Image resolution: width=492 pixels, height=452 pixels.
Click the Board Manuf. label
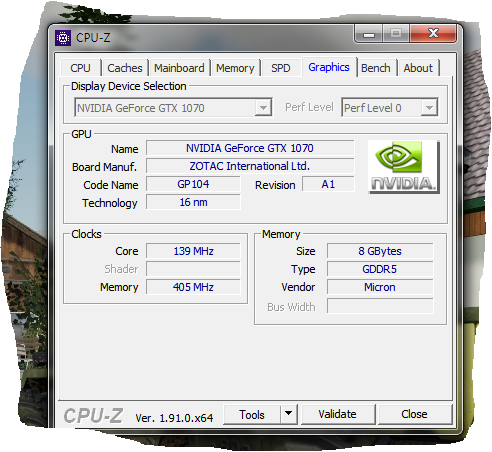tap(104, 167)
